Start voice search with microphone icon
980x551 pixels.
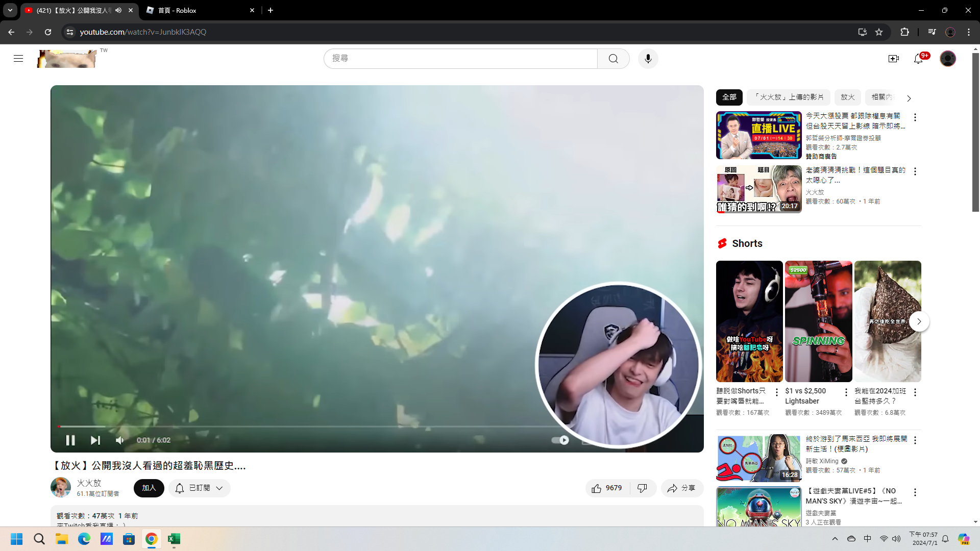pyautogui.click(x=648, y=59)
